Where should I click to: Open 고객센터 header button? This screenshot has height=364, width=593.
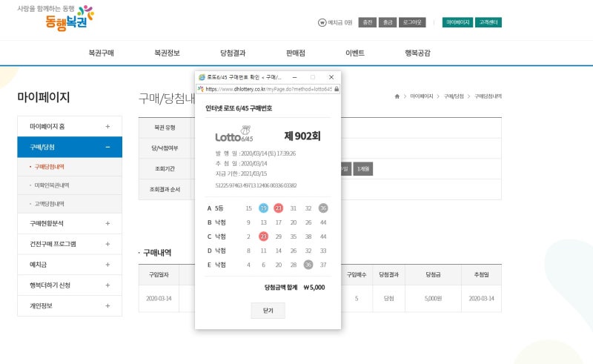[x=488, y=22]
